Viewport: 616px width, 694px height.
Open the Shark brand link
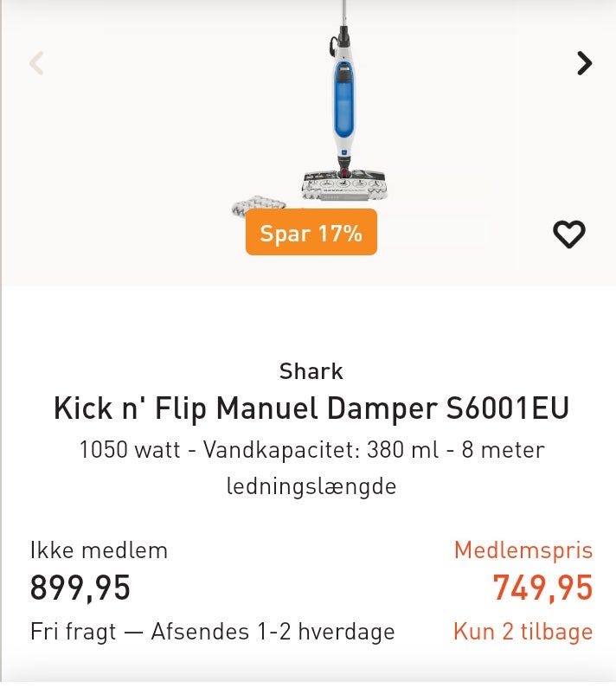pyautogui.click(x=311, y=371)
